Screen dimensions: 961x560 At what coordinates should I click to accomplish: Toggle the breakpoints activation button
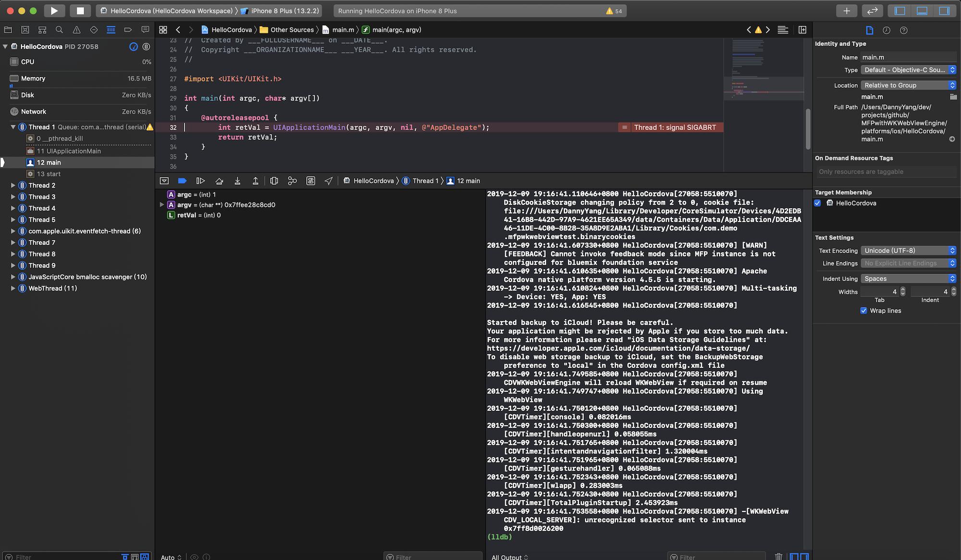pyautogui.click(x=182, y=181)
